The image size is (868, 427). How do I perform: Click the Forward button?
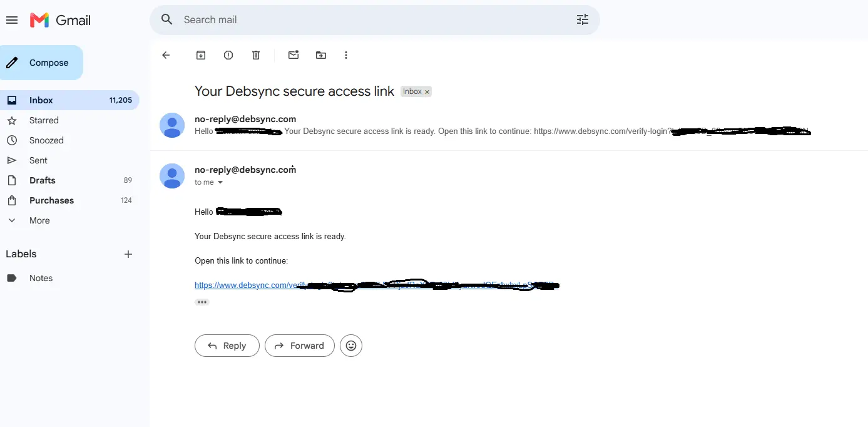coord(300,346)
